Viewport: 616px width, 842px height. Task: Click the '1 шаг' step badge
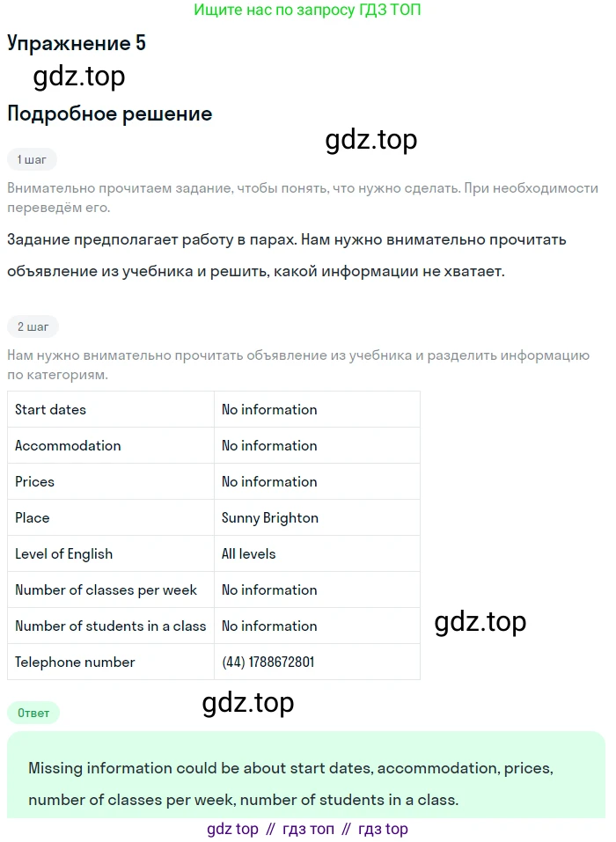32,159
